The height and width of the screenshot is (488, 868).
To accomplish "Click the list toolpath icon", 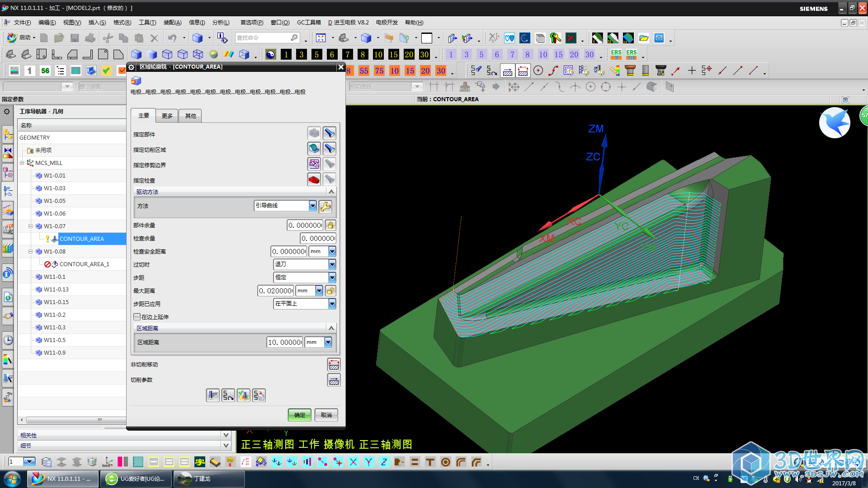I will point(259,395).
